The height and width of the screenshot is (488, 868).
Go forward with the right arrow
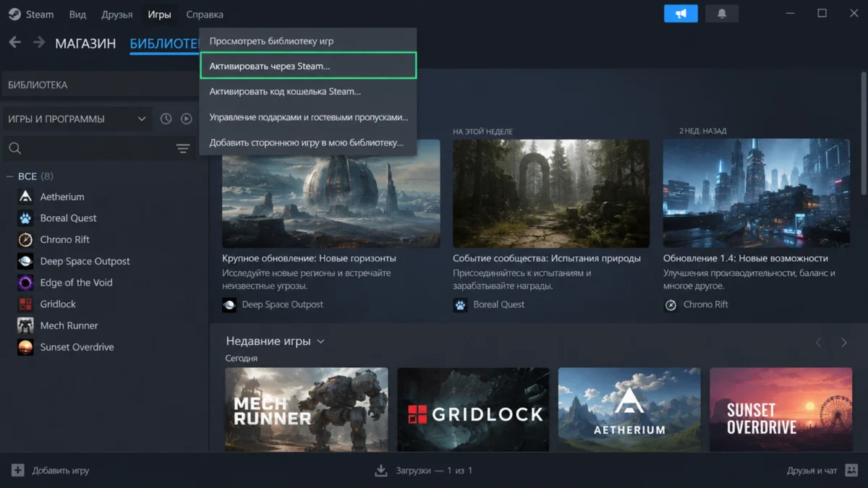coord(38,43)
